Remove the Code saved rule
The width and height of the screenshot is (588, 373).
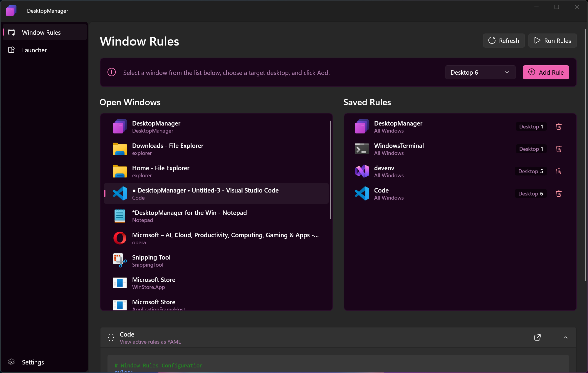click(x=558, y=193)
